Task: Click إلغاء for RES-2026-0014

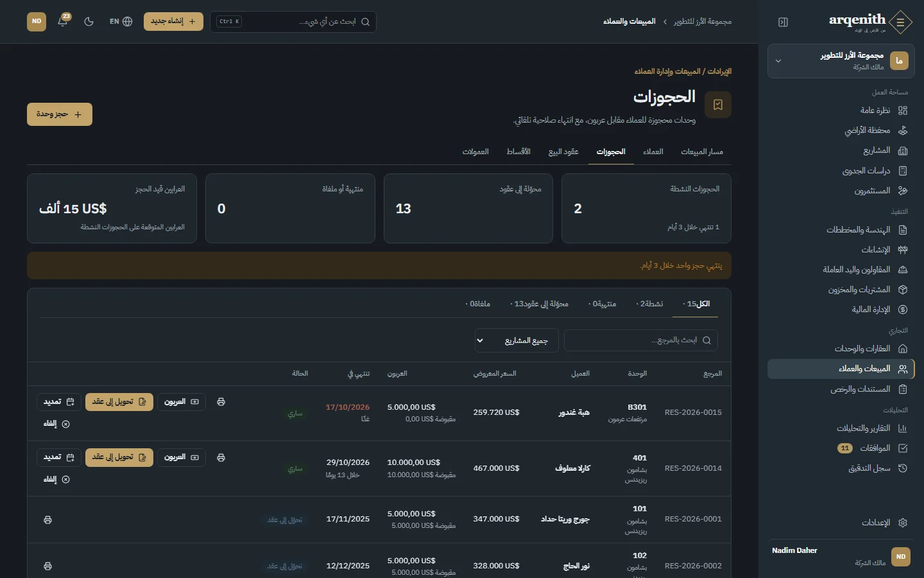Action: pos(56,479)
